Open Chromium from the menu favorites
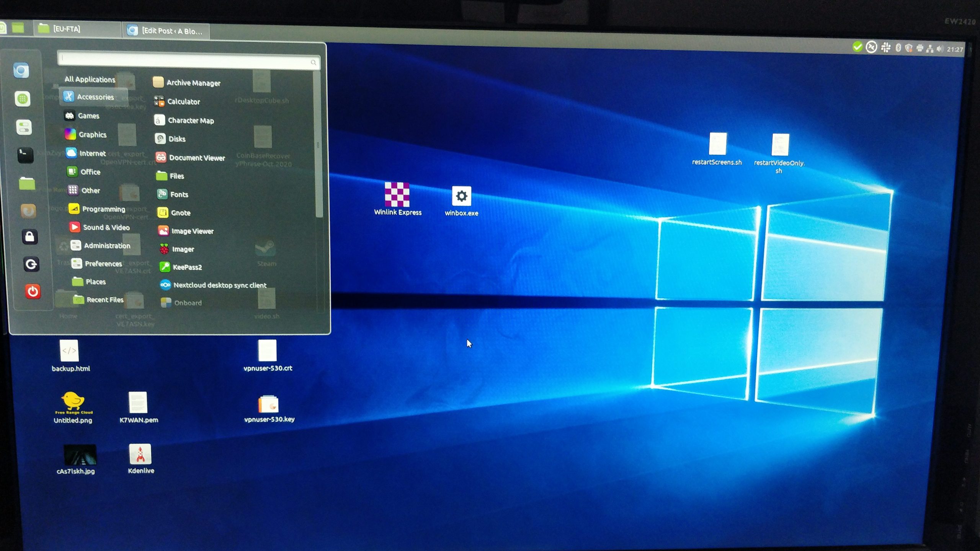Screen dimensions: 980x551 21,70
